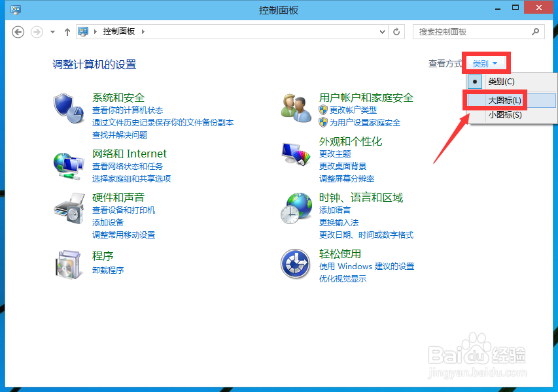Open the recent locations dropdown arrow

coord(53,32)
